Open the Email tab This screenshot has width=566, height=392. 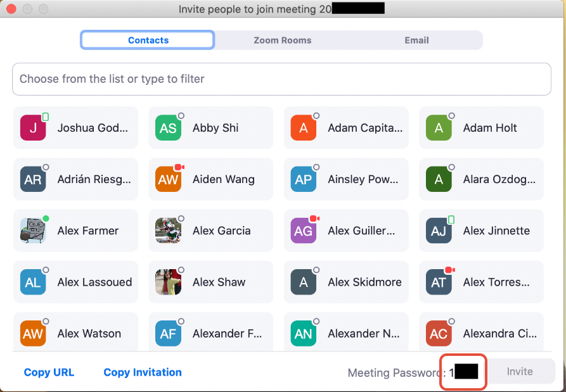point(416,40)
